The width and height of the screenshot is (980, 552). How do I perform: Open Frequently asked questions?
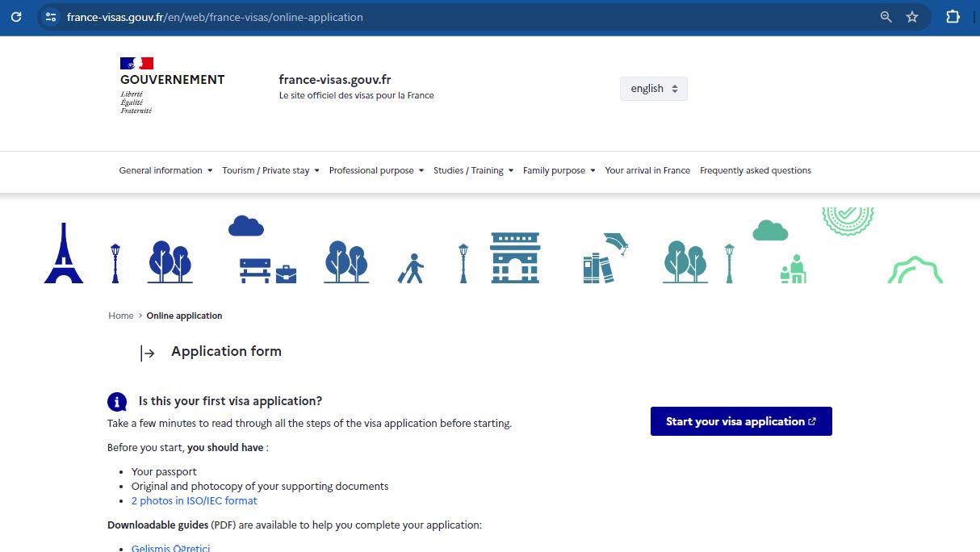755,170
